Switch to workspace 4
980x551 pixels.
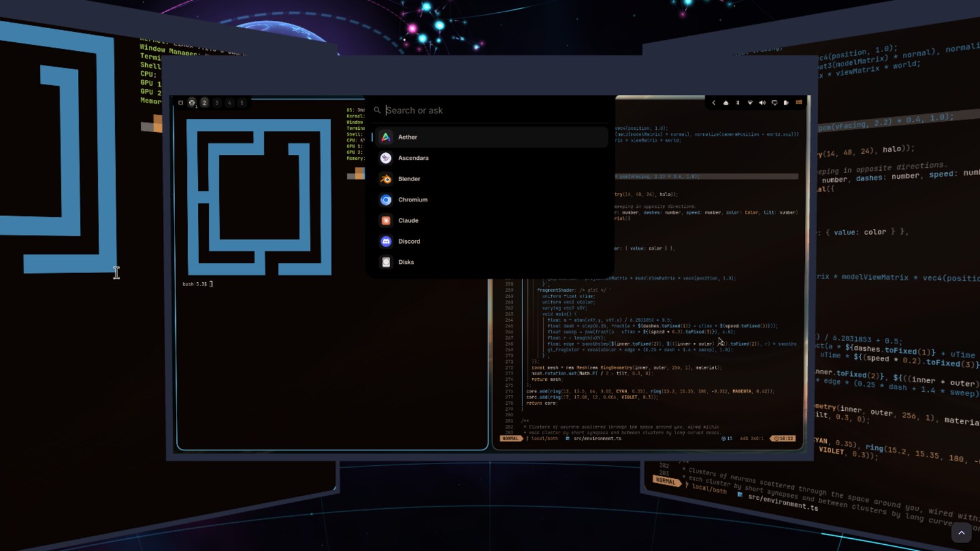[x=229, y=103]
